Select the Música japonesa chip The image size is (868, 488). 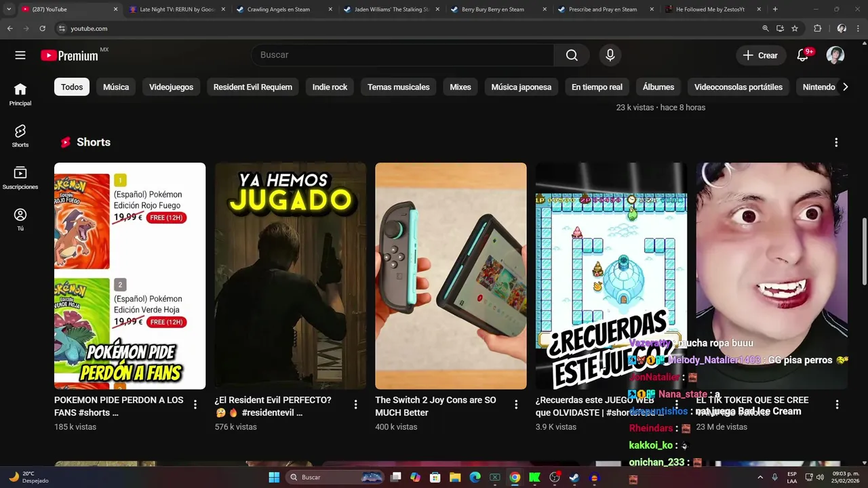tap(521, 87)
